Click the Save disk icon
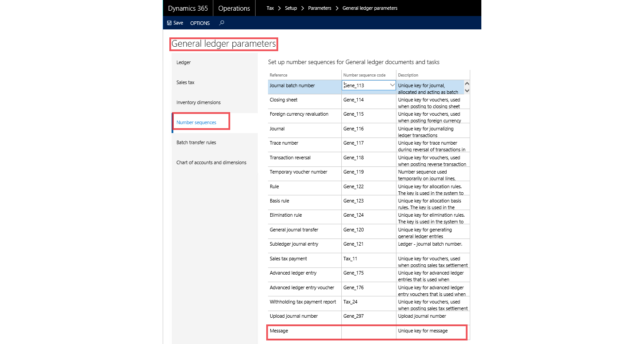 [169, 23]
